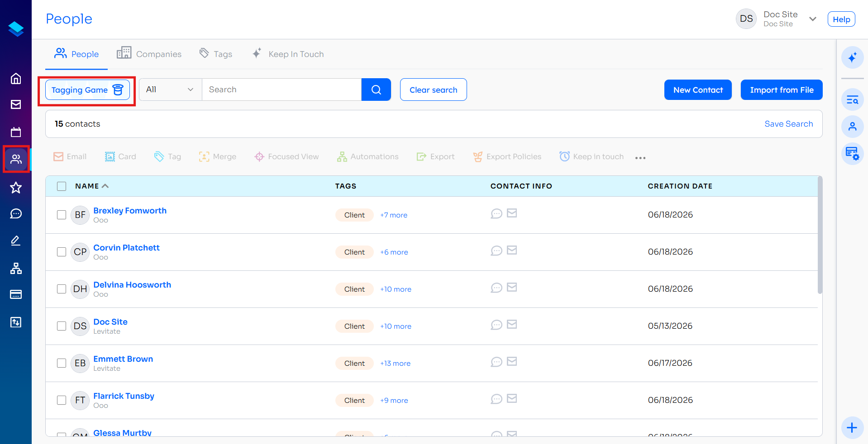
Task: Click the magnifier search button
Action: [x=376, y=90]
